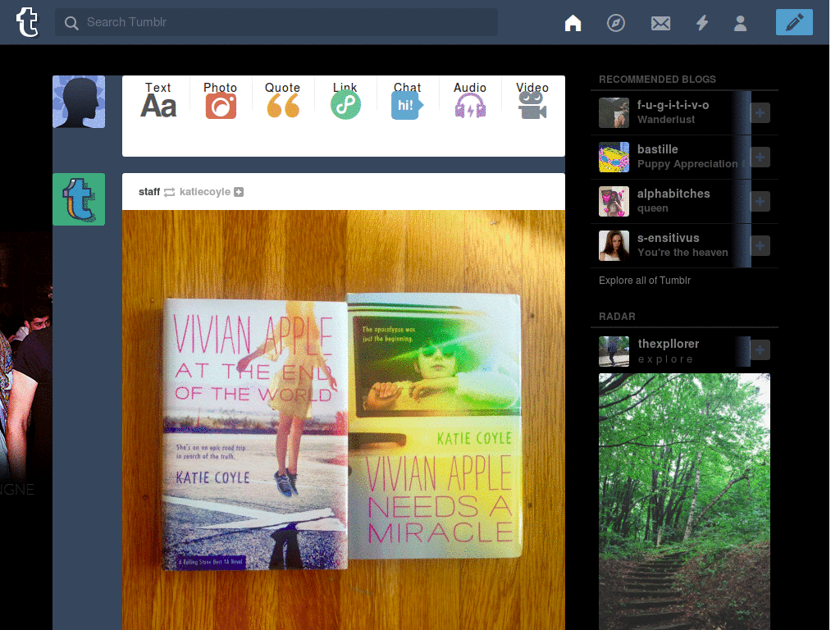Open the Activity lightning bolt icon
Viewport: 840px width, 630px height.
tap(702, 23)
